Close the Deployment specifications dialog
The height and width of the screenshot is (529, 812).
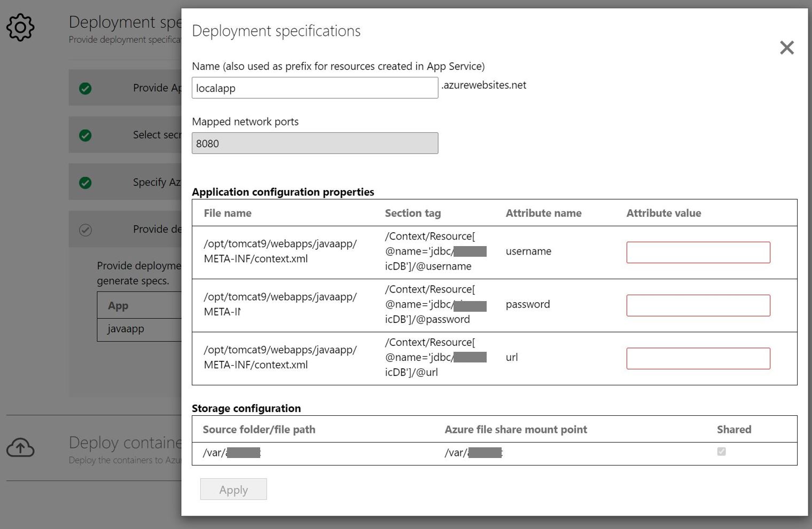[786, 48]
